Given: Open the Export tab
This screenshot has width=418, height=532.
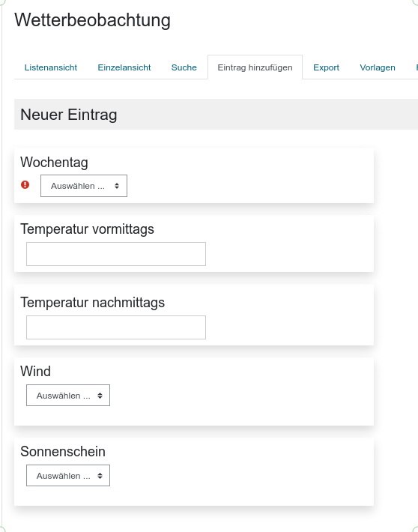Looking at the screenshot, I should [x=326, y=67].
